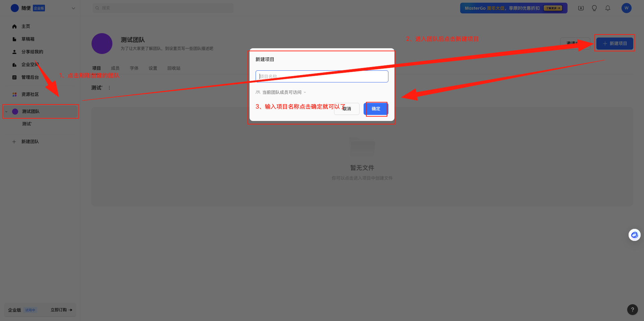644x321 pixels.
Task: Click 确定 to confirm new project
Action: [376, 109]
